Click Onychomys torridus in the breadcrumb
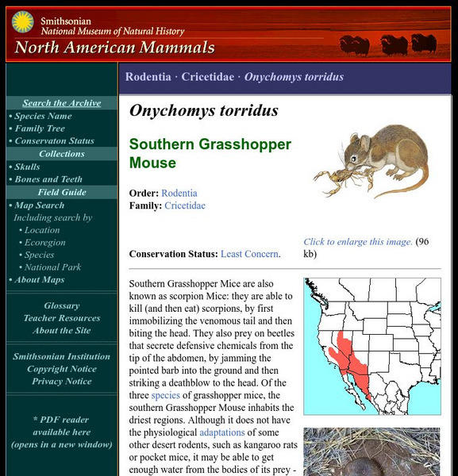This screenshot has width=458, height=476. click(294, 77)
